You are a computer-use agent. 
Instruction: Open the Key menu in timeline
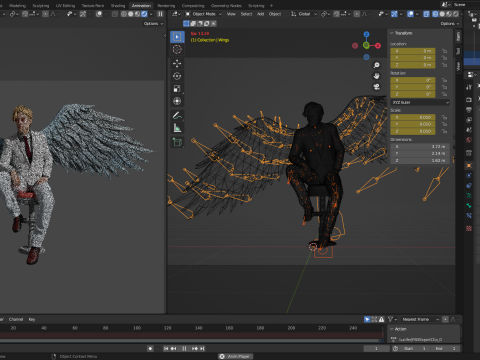[32, 319]
